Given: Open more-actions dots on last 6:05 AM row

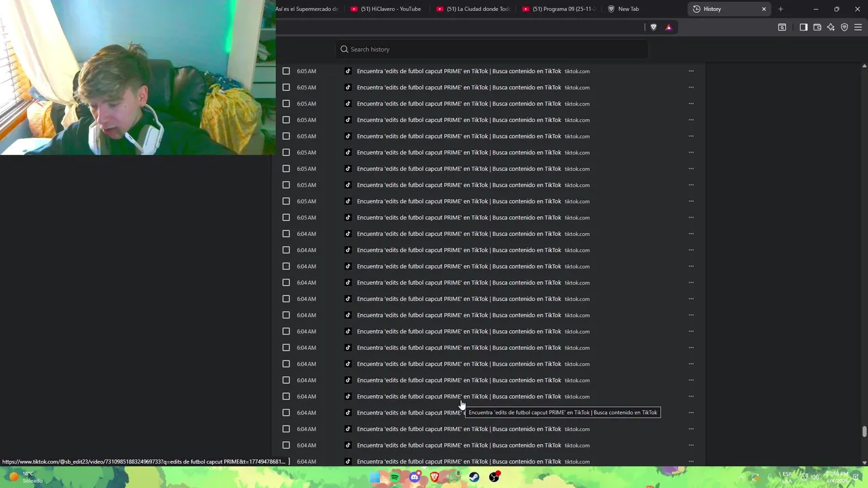Looking at the screenshot, I should click(691, 218).
